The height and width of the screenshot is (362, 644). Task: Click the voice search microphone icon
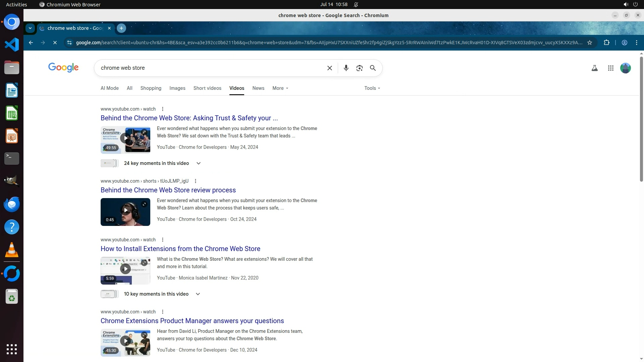coord(346,68)
